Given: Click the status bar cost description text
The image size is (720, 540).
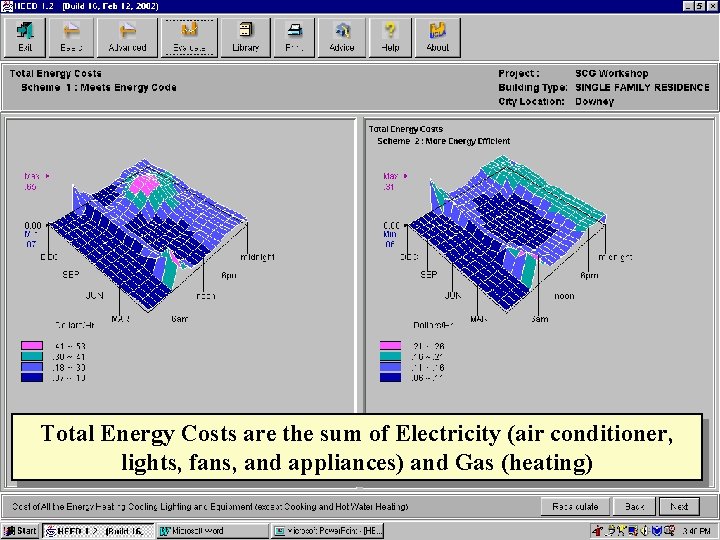Looking at the screenshot, I should pos(210,506).
